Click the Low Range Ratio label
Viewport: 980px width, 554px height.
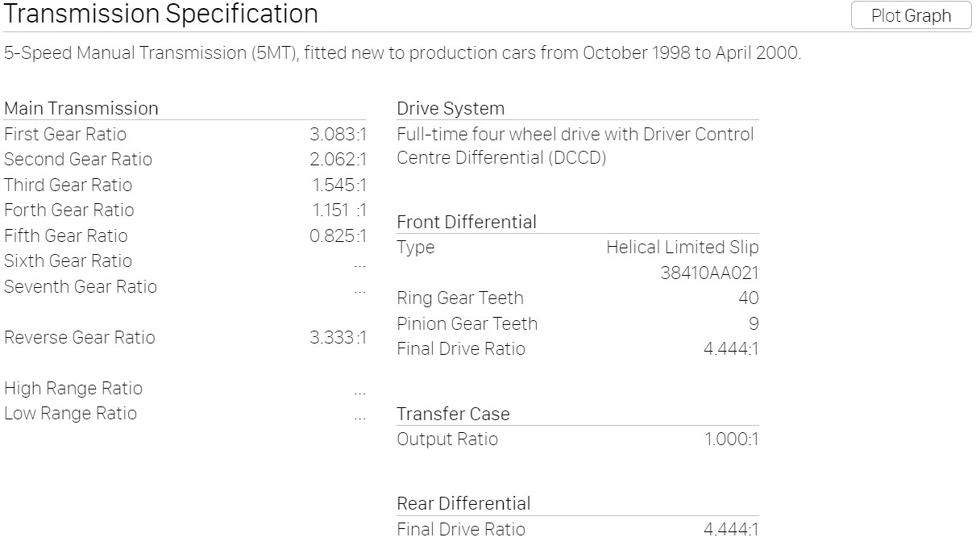(71, 414)
